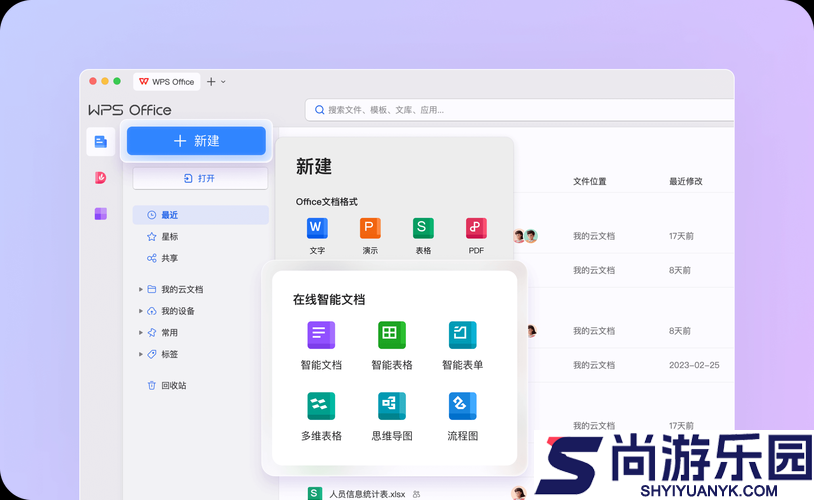Click the search magnifier icon

click(x=320, y=110)
